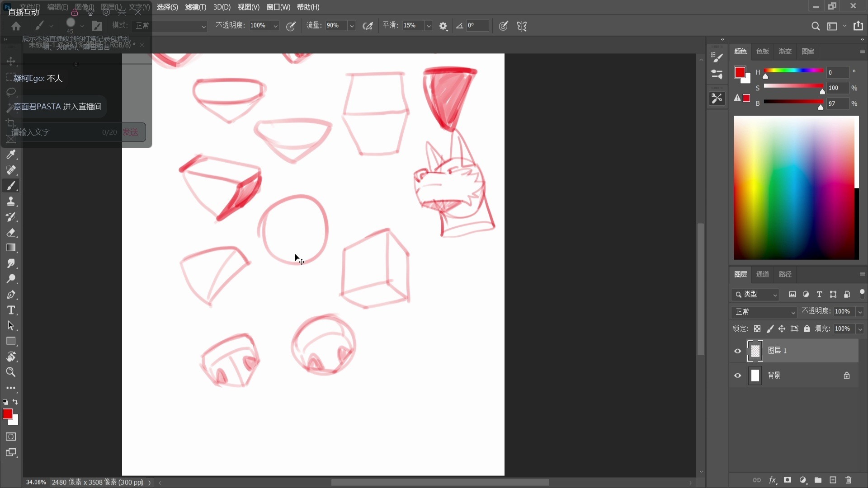Switch to the 通道 tab
868x488 pixels.
pos(763,274)
